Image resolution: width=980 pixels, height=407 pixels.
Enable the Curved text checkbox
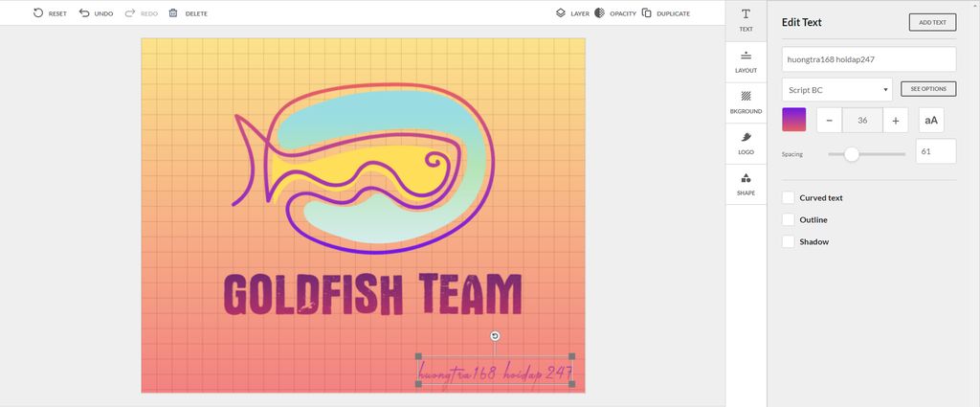(x=789, y=197)
